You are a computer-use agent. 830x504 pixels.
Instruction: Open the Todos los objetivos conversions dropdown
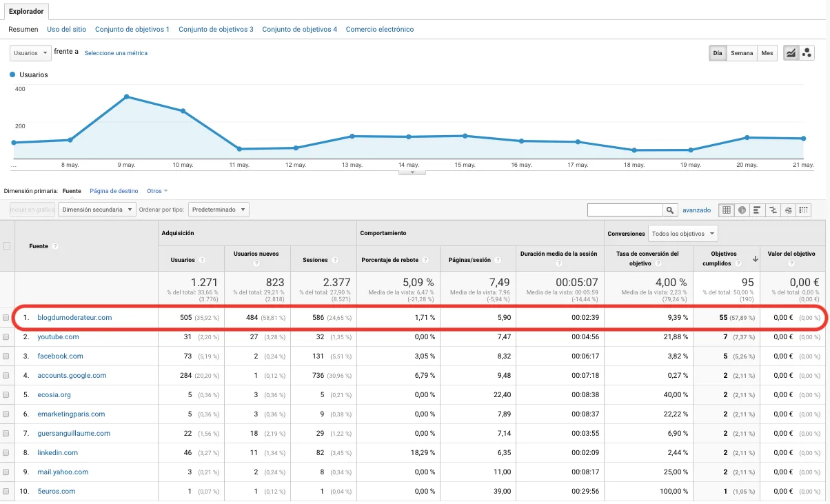682,234
